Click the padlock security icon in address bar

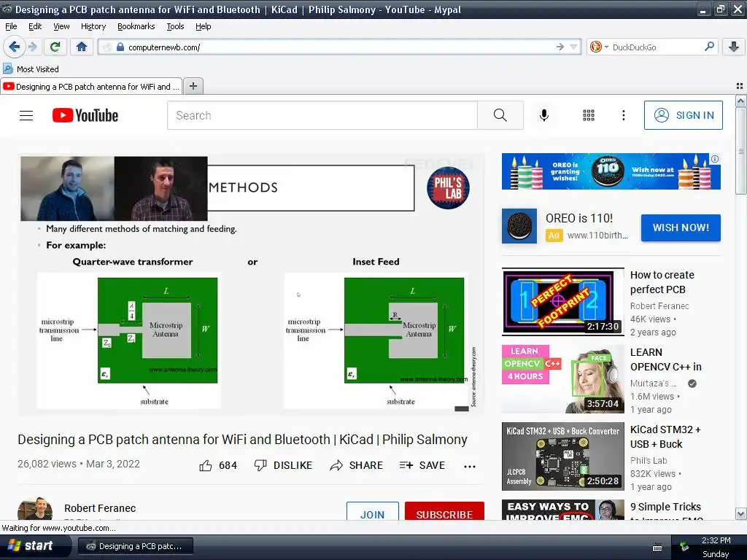point(120,47)
